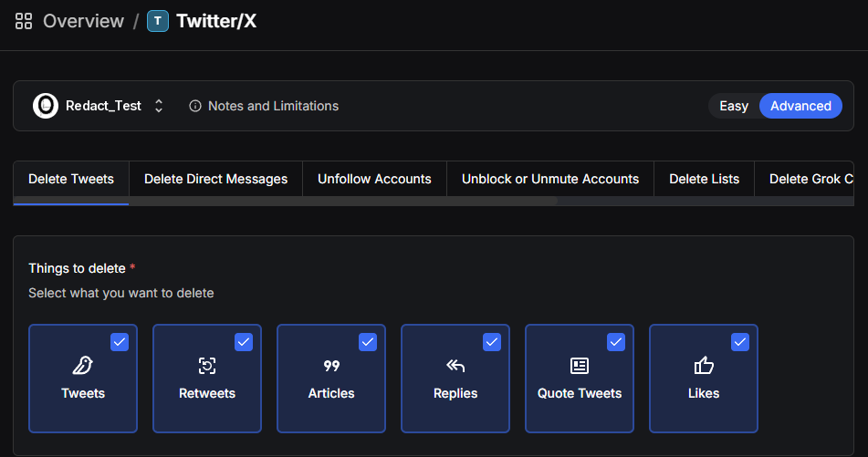Open Notes and Limitations link

point(273,106)
